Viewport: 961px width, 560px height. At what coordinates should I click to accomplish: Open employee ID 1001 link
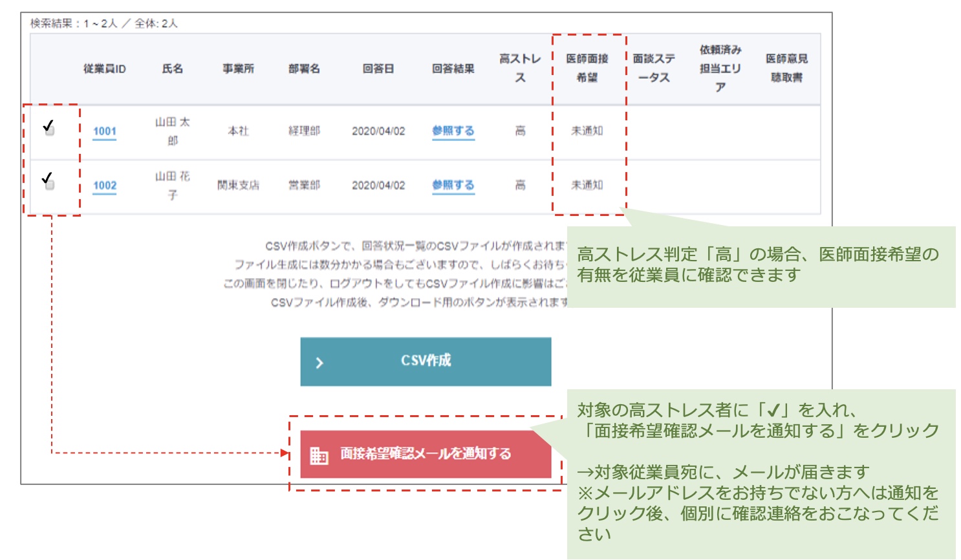pyautogui.click(x=105, y=131)
